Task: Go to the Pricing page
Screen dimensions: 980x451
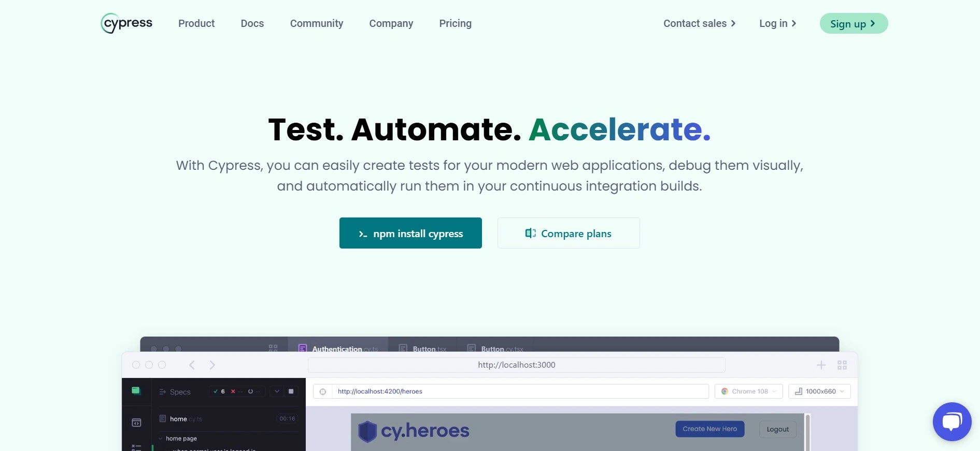Action: point(456,23)
